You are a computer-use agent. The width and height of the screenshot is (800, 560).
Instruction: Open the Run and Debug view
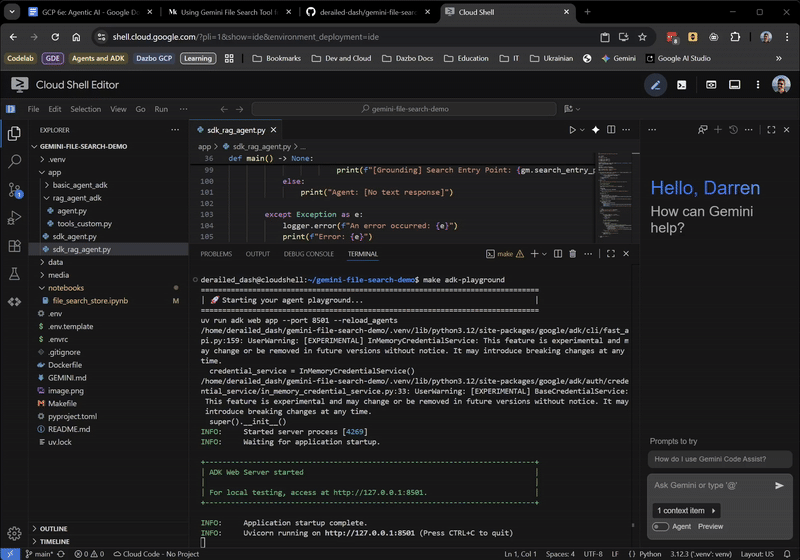pos(14,217)
